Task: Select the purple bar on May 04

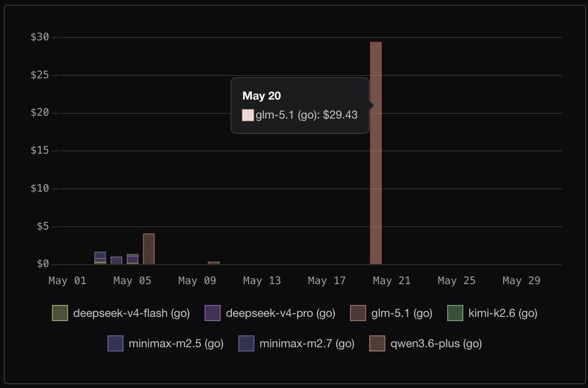Action: point(117,261)
